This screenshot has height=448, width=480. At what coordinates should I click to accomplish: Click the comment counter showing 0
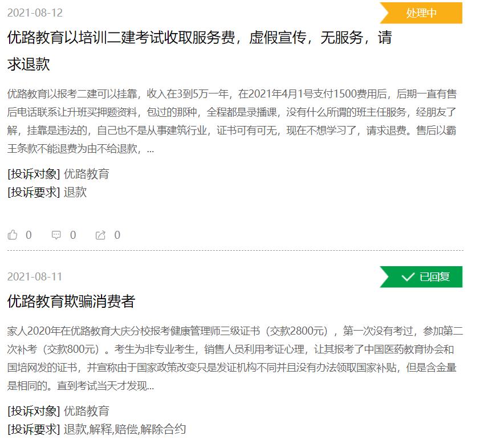(73, 234)
